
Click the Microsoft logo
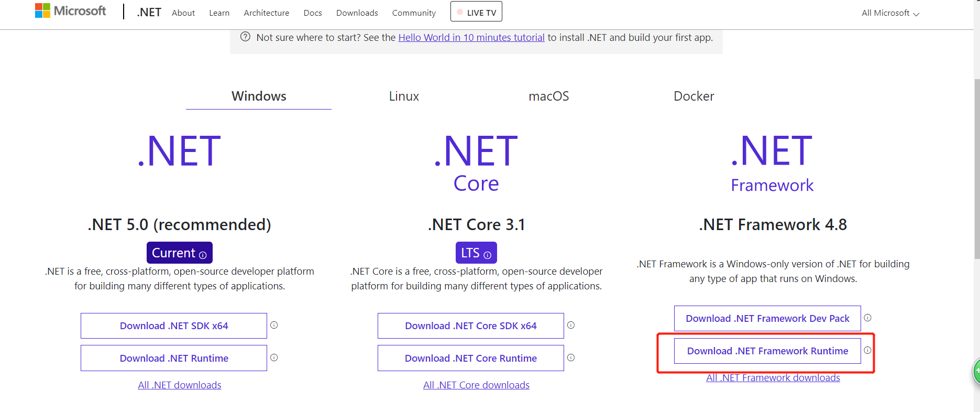click(x=70, y=11)
